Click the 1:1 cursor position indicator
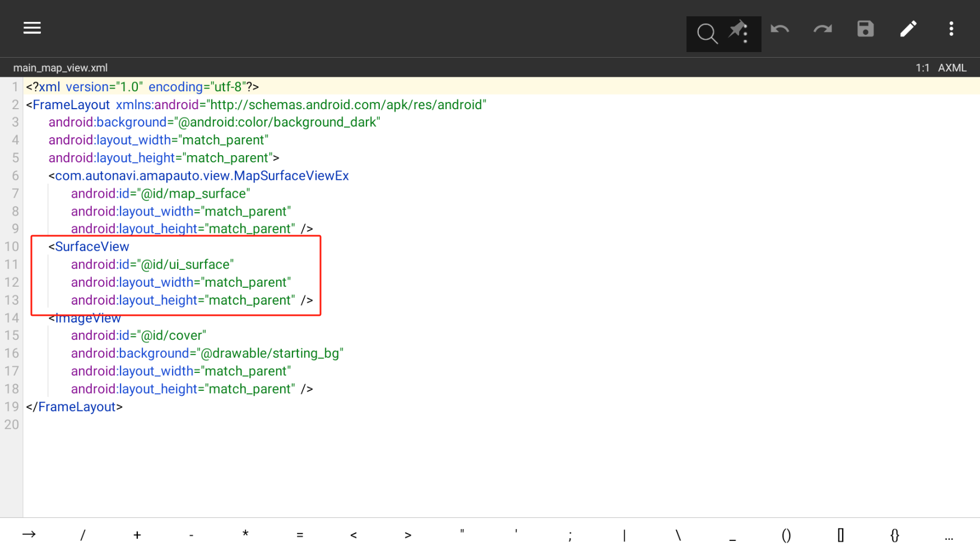This screenshot has height=551, width=980. coord(922,68)
